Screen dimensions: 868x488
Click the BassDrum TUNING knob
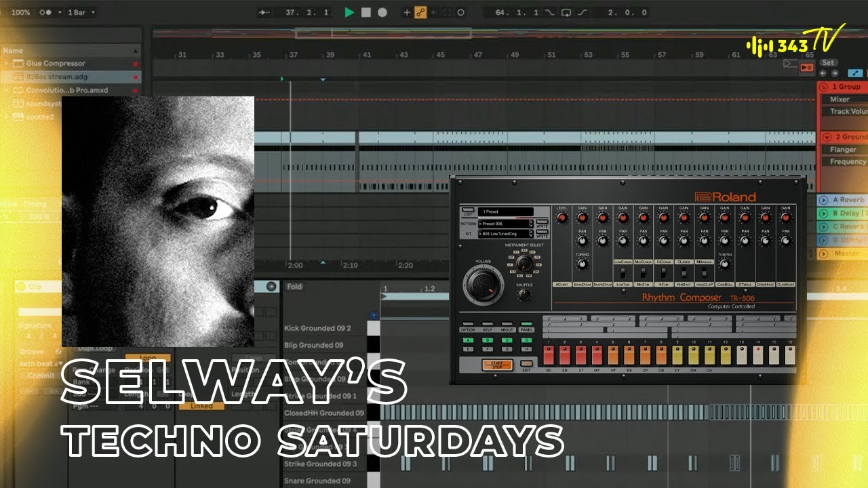tap(582, 265)
